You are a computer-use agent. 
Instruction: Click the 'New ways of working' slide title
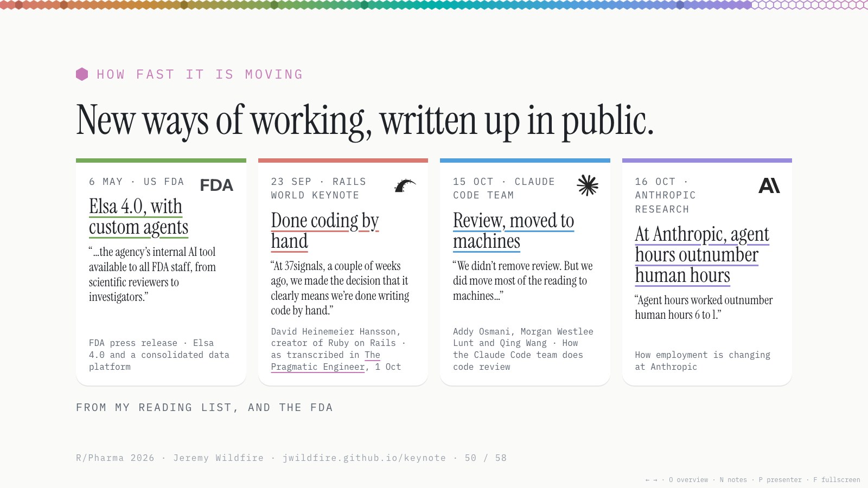coord(365,120)
